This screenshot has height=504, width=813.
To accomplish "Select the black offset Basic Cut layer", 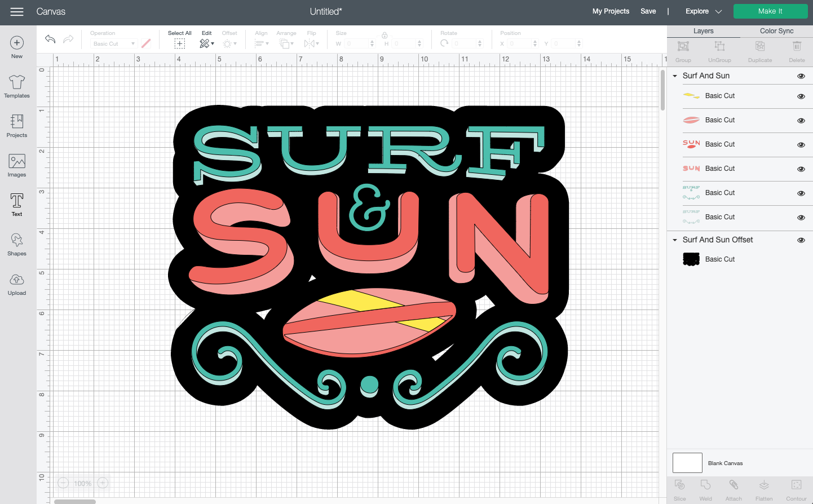I will (x=740, y=259).
